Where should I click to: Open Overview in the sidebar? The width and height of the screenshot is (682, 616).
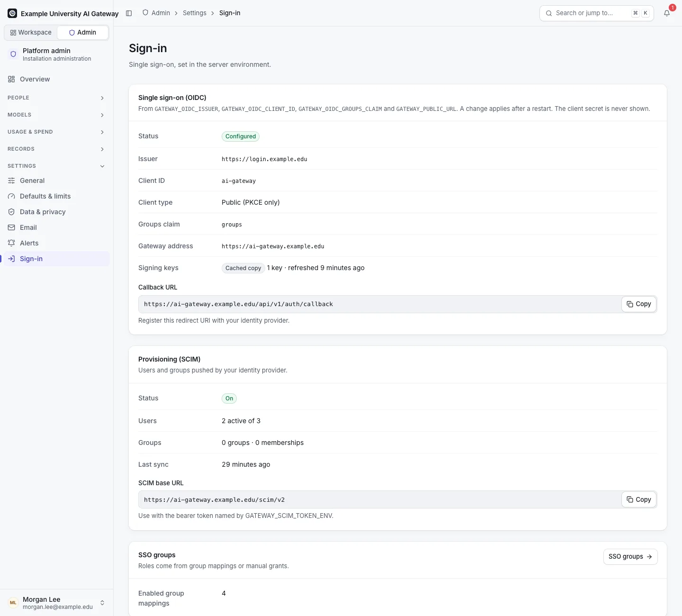(x=57, y=79)
